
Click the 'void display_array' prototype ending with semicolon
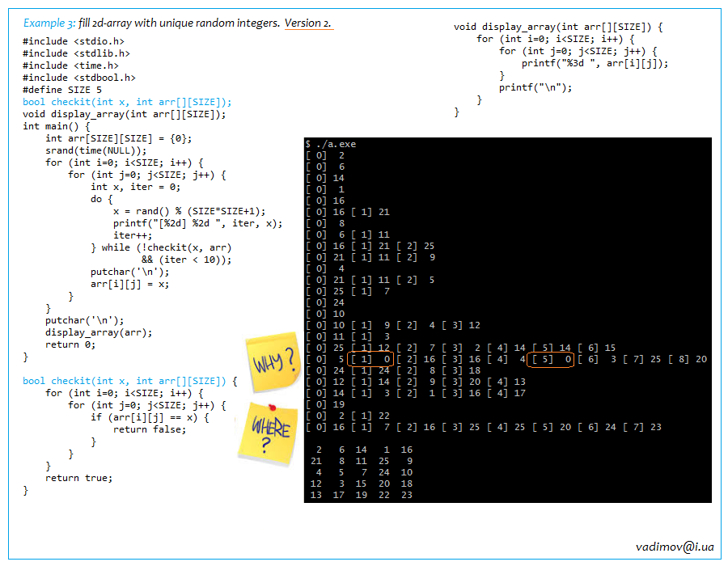124,114
